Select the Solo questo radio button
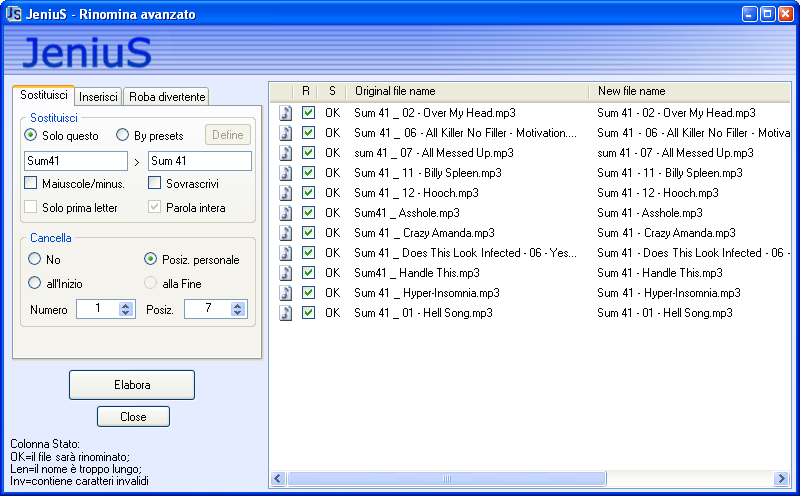The image size is (800, 496). 31,135
